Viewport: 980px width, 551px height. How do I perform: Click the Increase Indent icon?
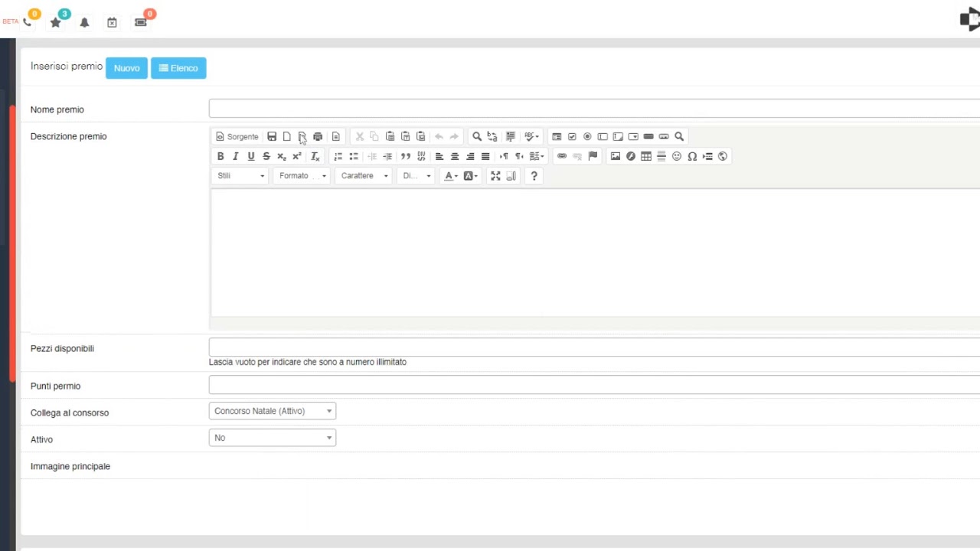(387, 156)
